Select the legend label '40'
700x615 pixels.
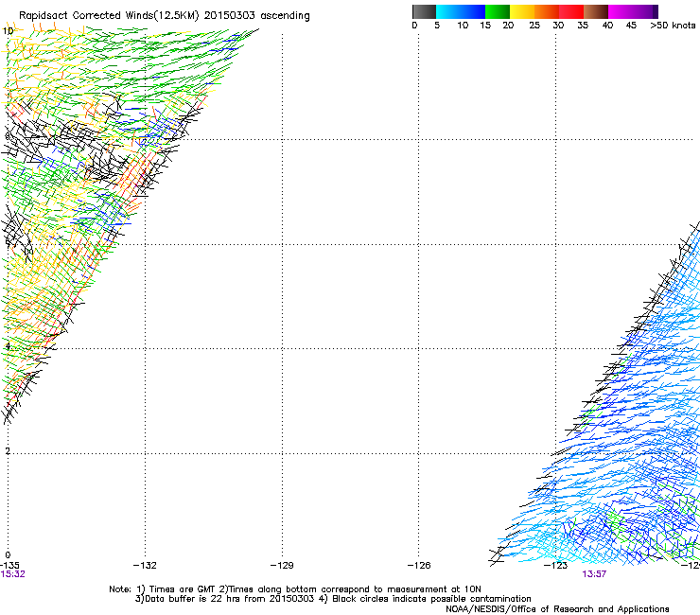click(607, 25)
